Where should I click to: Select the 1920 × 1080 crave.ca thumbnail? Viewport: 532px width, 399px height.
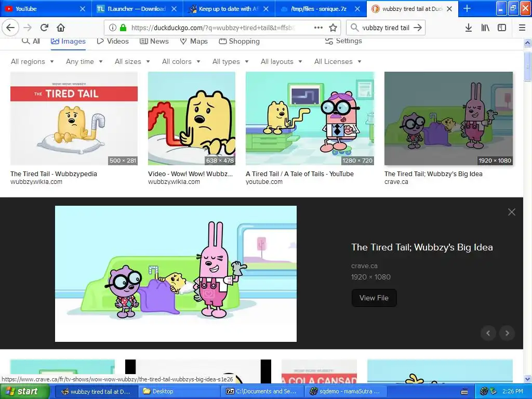pos(448,118)
